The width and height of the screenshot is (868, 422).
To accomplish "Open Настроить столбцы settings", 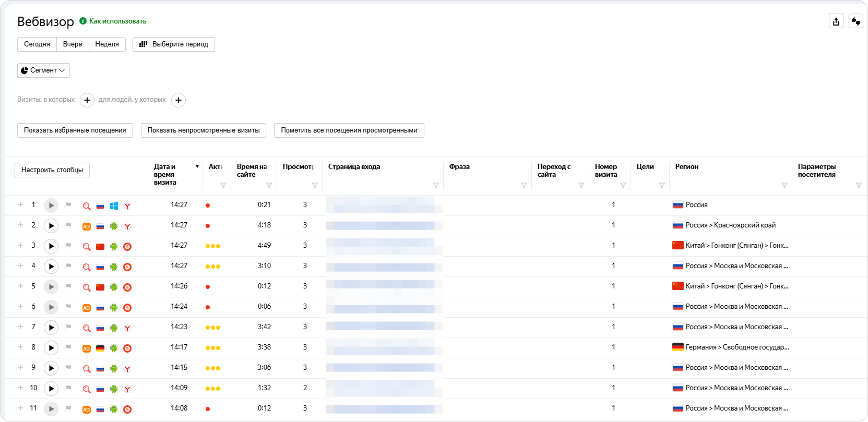I will (52, 170).
